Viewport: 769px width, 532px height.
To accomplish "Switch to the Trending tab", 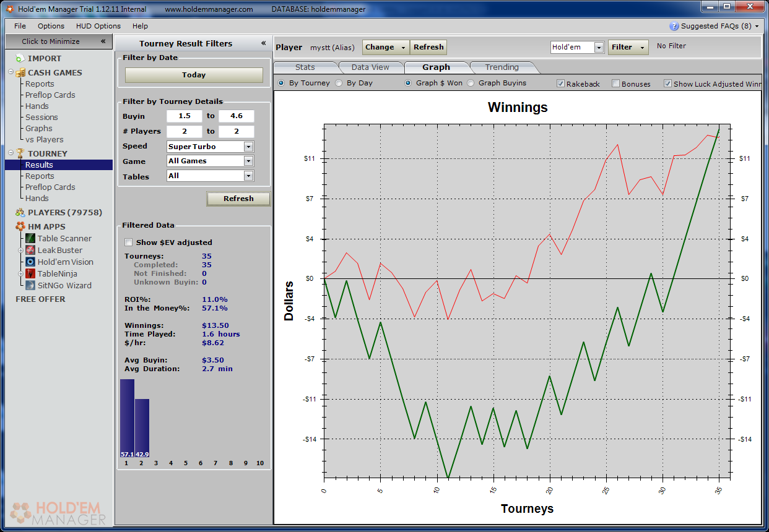I will [502, 67].
